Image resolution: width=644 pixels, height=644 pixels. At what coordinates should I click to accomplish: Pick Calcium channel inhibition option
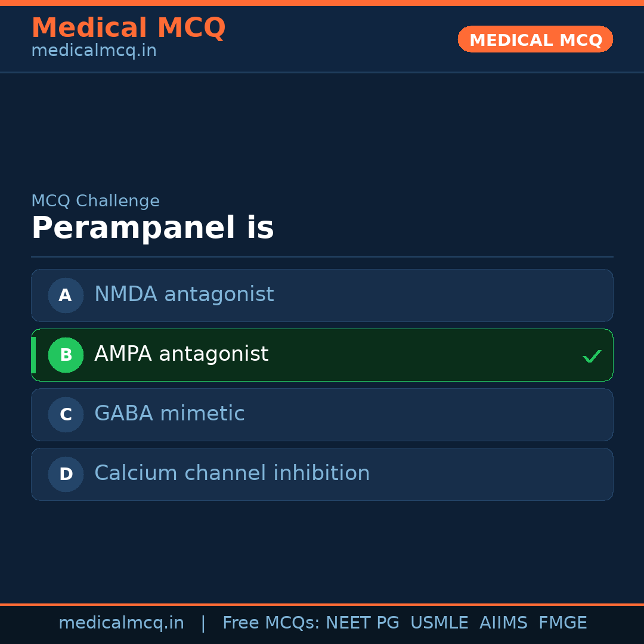[232, 473]
